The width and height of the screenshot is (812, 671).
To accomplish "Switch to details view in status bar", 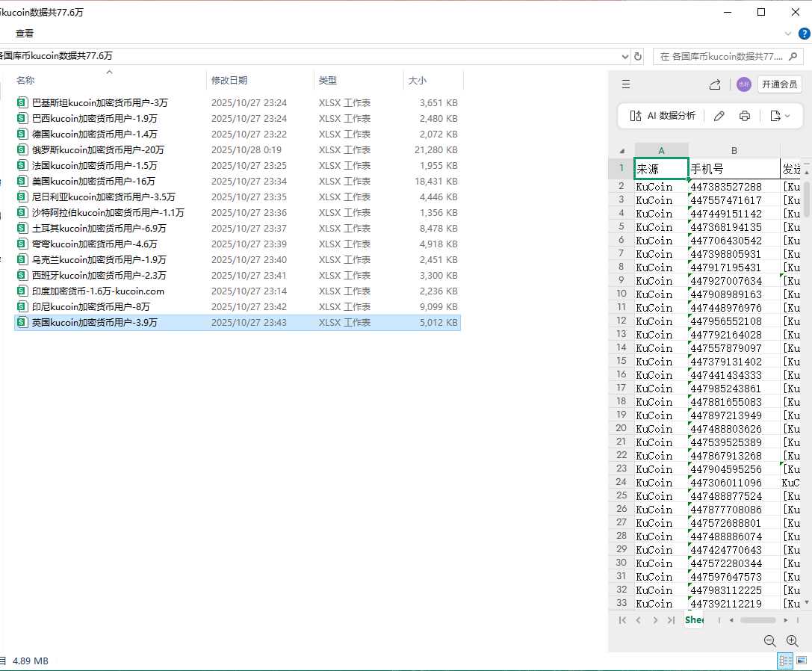I will point(785,661).
